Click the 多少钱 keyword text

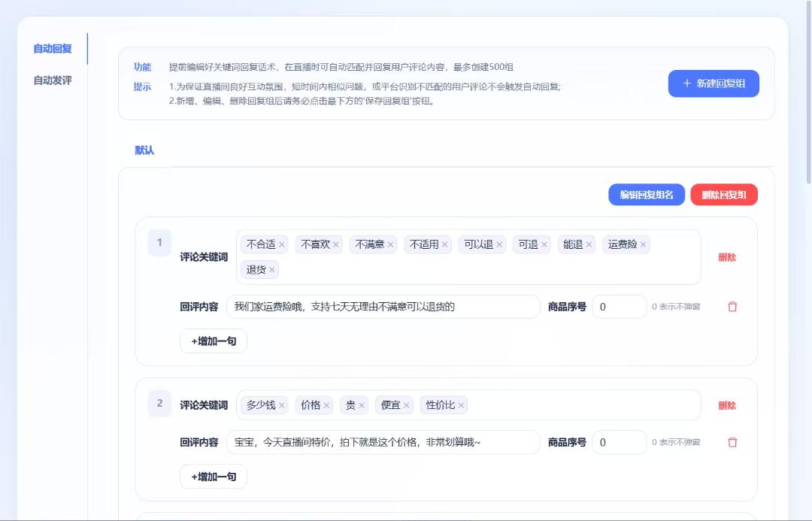coord(261,405)
